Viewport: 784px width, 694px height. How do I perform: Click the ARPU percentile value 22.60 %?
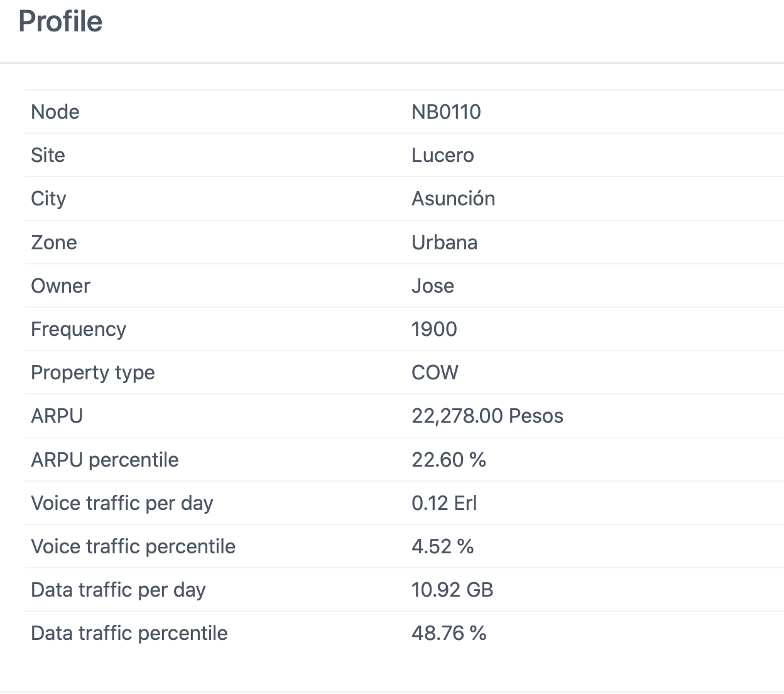point(449,460)
